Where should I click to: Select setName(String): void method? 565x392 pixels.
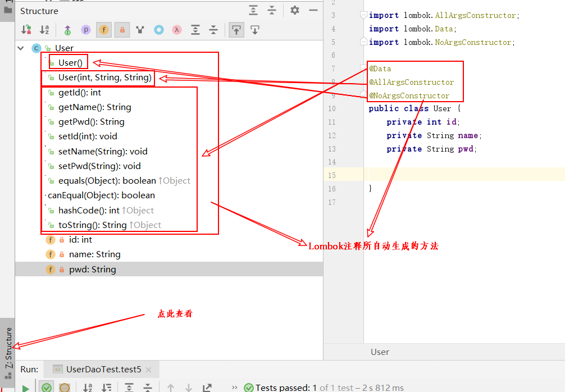(x=103, y=151)
